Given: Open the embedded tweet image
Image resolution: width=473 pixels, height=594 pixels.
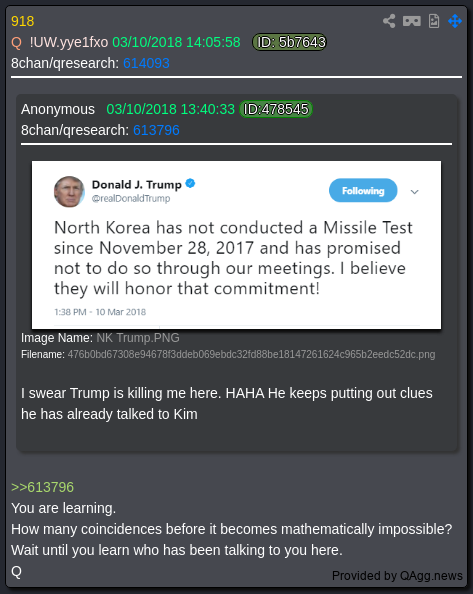Looking at the screenshot, I should (x=236, y=245).
